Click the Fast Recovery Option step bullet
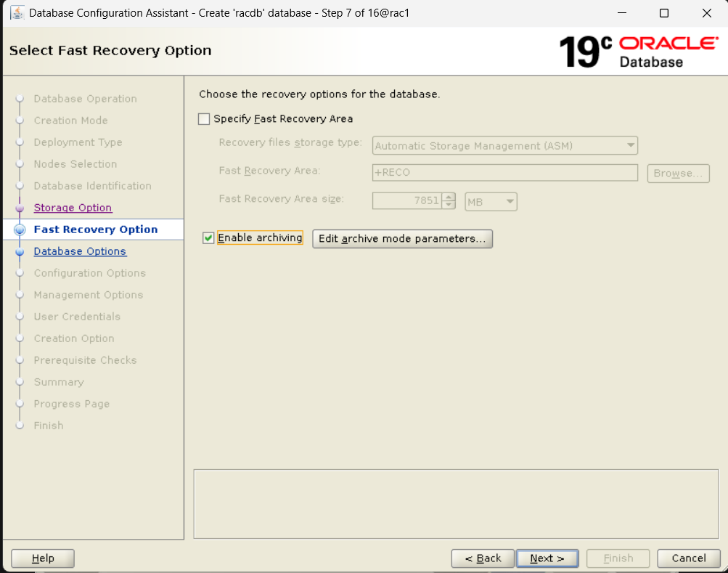The width and height of the screenshot is (728, 573). 20,229
